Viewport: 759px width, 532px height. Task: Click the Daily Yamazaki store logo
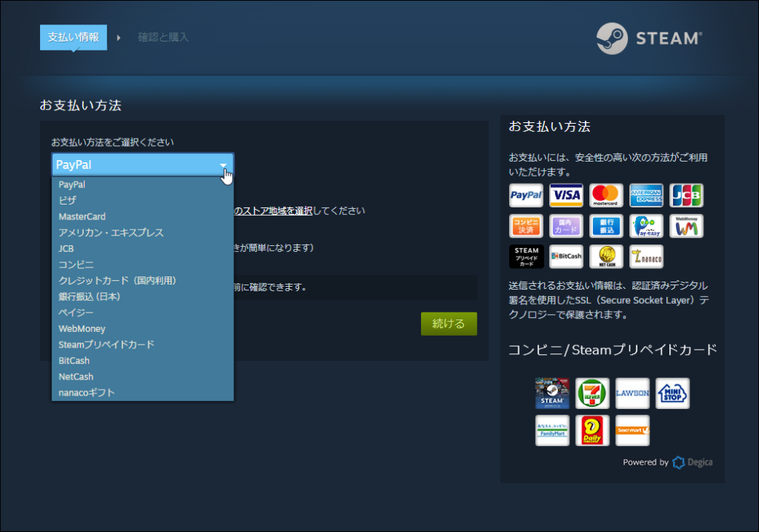[592, 430]
